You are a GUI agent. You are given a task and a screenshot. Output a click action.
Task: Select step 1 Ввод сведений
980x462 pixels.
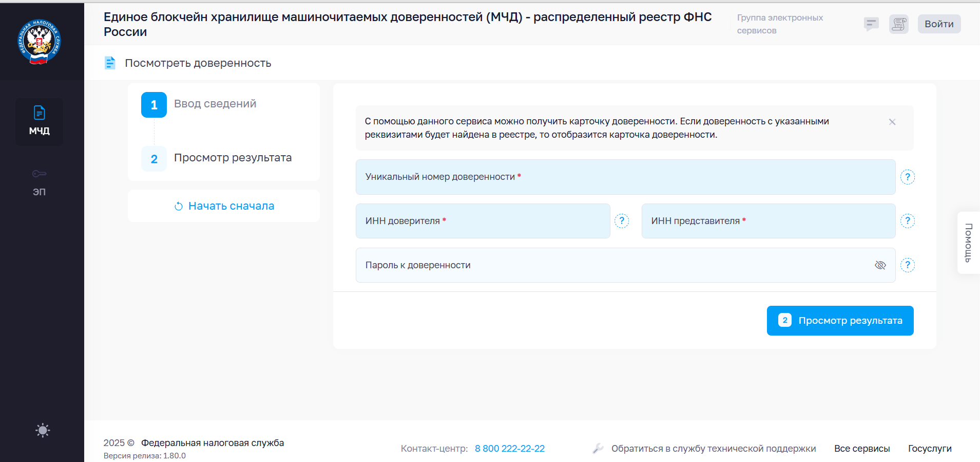coord(154,105)
